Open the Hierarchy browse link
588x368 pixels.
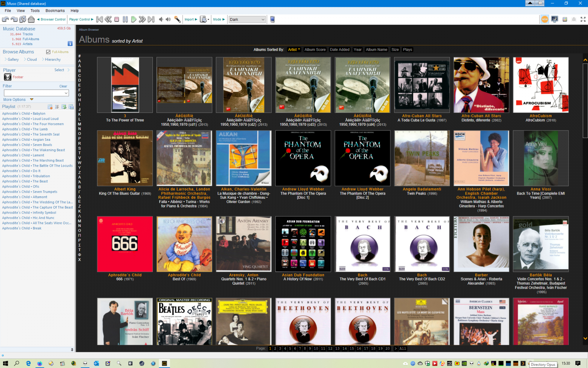tap(53, 60)
